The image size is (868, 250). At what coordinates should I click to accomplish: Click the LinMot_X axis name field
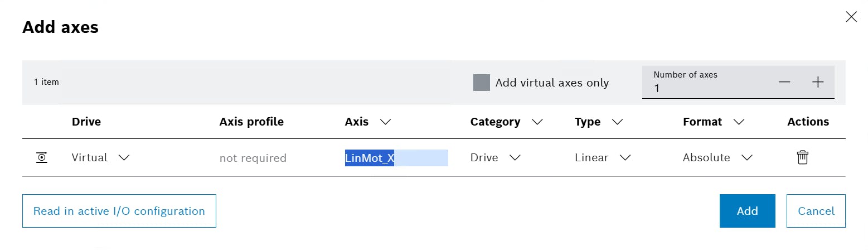click(396, 158)
